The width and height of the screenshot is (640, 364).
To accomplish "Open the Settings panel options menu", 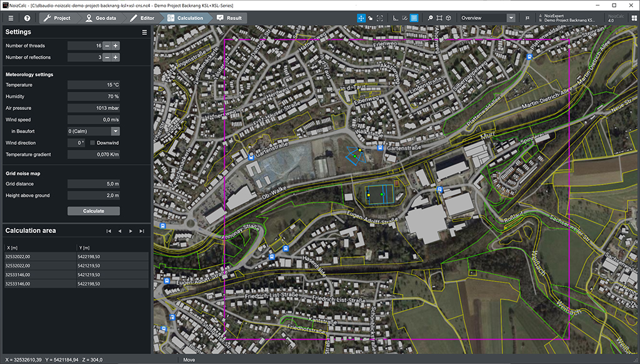I will [x=144, y=32].
